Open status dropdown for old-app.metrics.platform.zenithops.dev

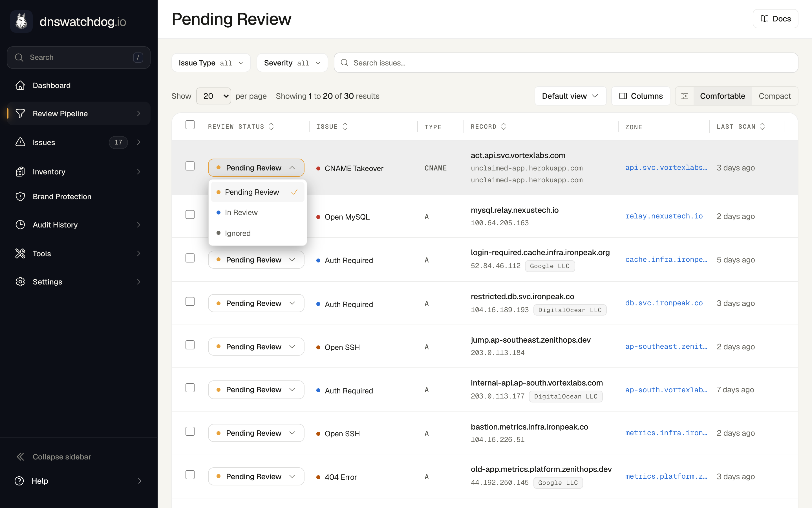coord(256,476)
